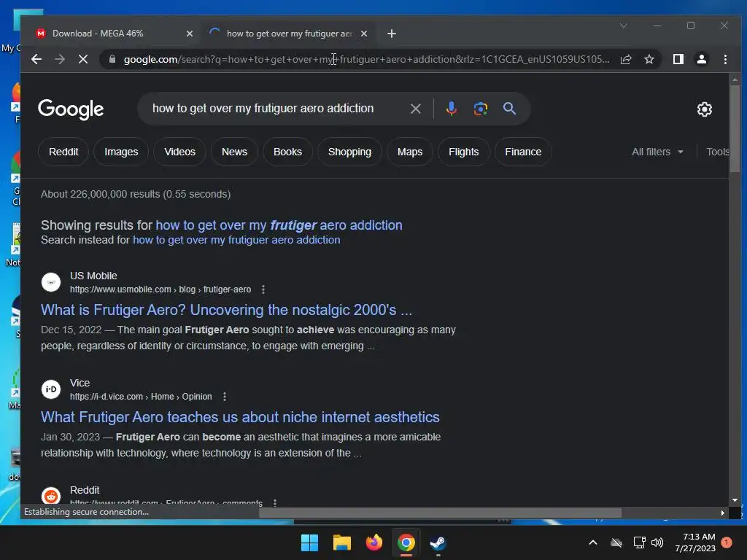The width and height of the screenshot is (747, 560).
Task: Switch to Images results
Action: point(121,152)
